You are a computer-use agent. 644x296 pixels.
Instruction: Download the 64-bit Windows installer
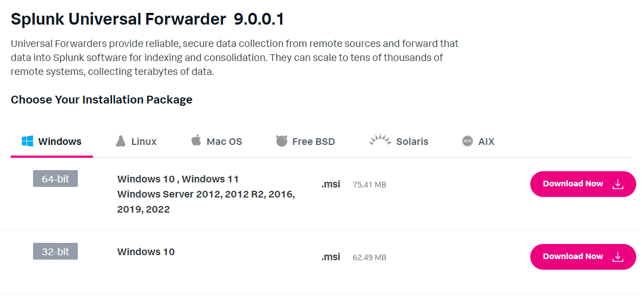tap(583, 184)
